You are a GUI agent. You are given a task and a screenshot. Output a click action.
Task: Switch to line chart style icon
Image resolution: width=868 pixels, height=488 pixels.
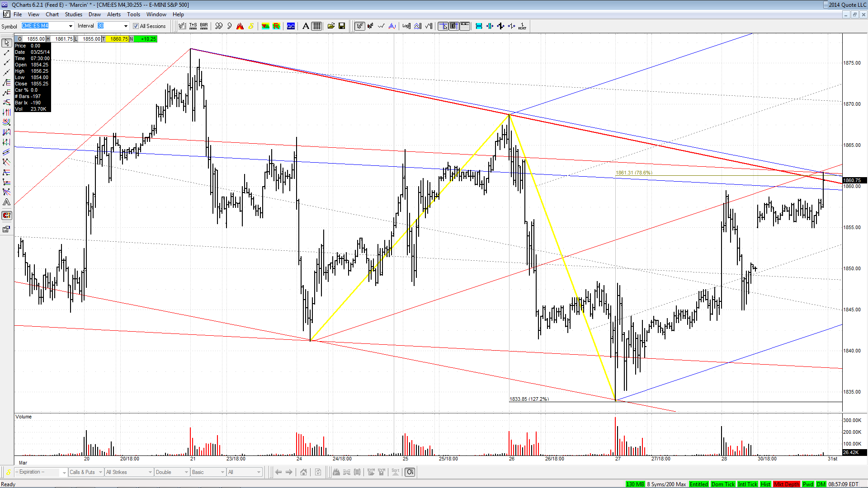click(381, 26)
